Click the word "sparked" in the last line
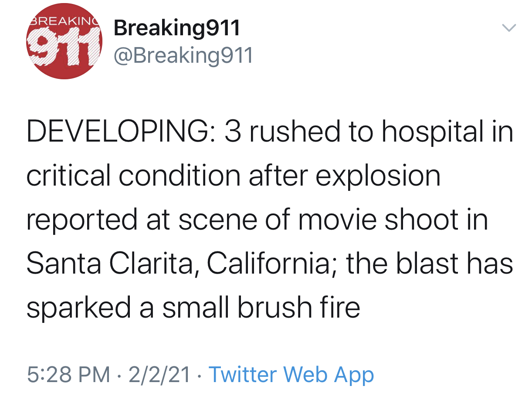Image resolution: width=532 pixels, height=403 pixels. [78, 307]
